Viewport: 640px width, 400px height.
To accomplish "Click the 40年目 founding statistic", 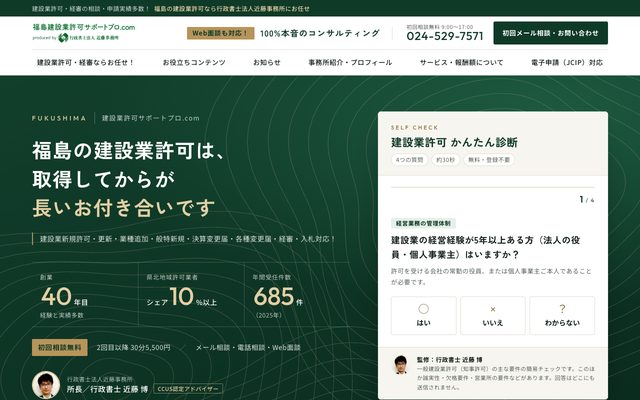I will click(x=64, y=297).
